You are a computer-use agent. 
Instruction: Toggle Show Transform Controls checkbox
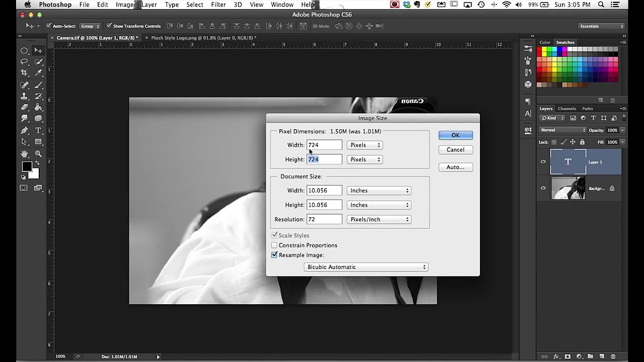[x=109, y=26]
